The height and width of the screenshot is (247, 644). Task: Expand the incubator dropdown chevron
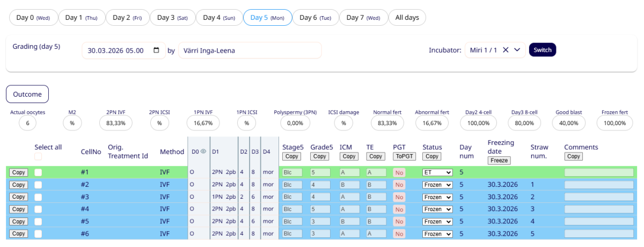tap(517, 50)
